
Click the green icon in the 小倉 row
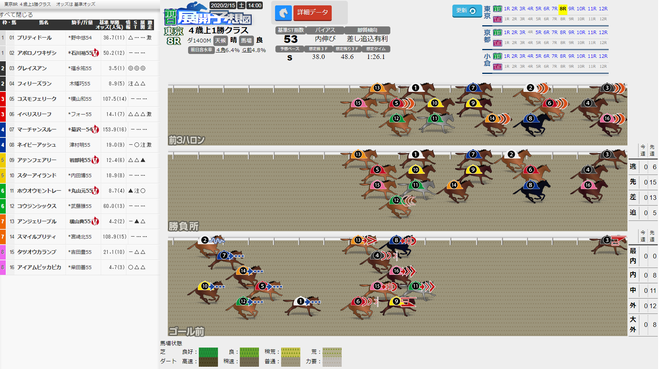tap(498, 56)
